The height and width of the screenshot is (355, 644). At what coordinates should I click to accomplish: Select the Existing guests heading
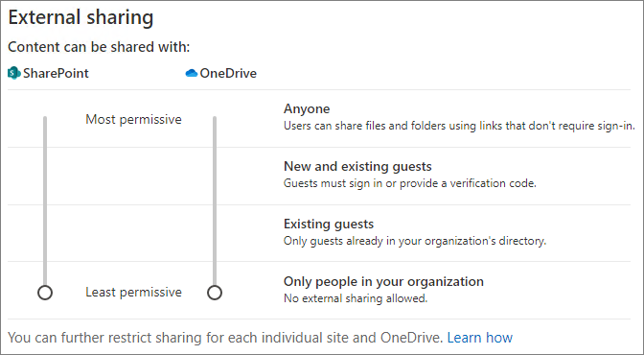pos(329,224)
